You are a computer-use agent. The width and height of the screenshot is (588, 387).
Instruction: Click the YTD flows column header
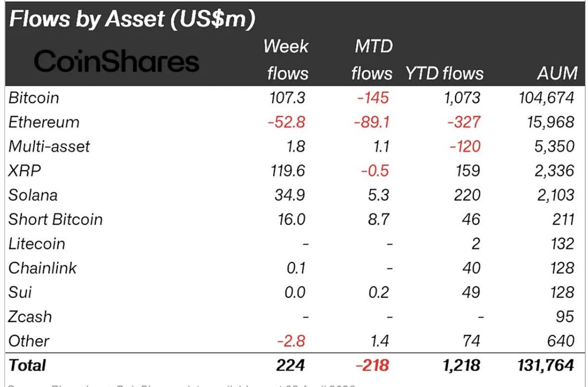[444, 74]
